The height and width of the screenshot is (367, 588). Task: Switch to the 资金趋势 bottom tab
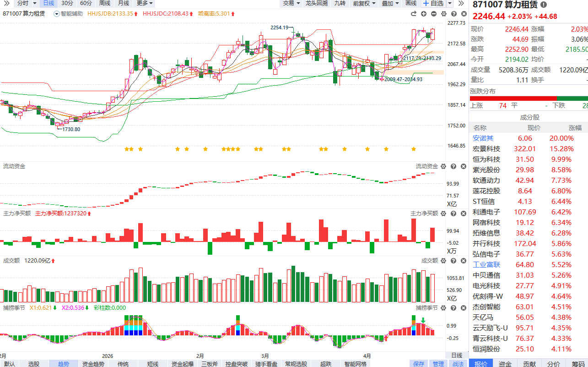[93, 364]
